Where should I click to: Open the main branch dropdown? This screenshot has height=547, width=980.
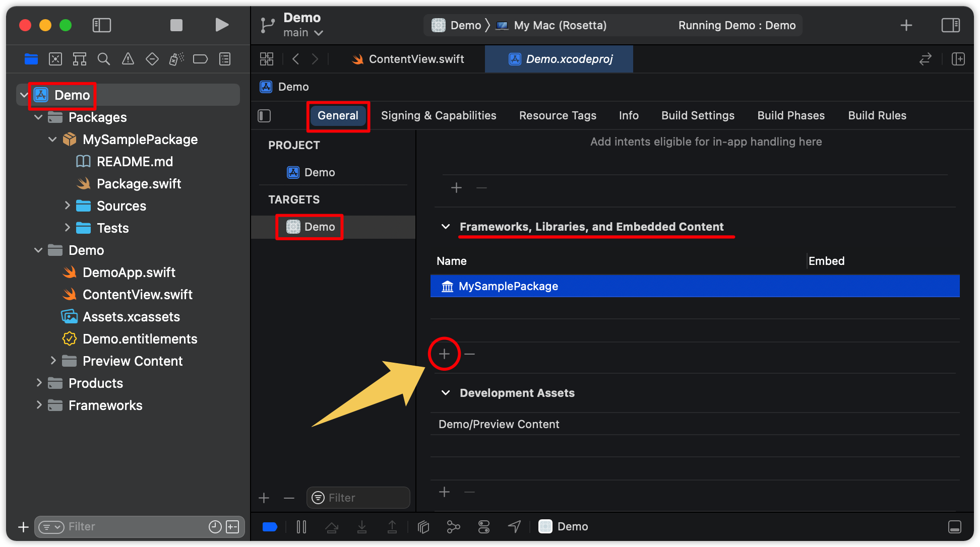[303, 33]
